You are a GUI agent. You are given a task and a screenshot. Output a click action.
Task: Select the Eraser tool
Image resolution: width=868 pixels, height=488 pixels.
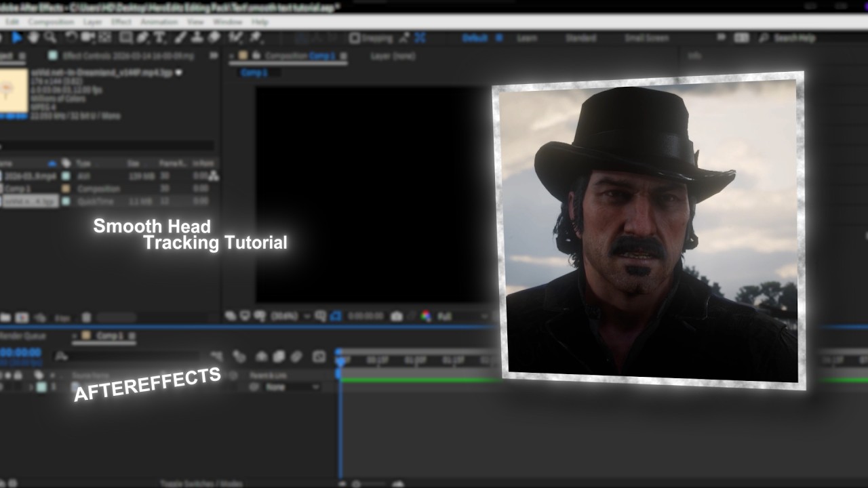pyautogui.click(x=214, y=38)
